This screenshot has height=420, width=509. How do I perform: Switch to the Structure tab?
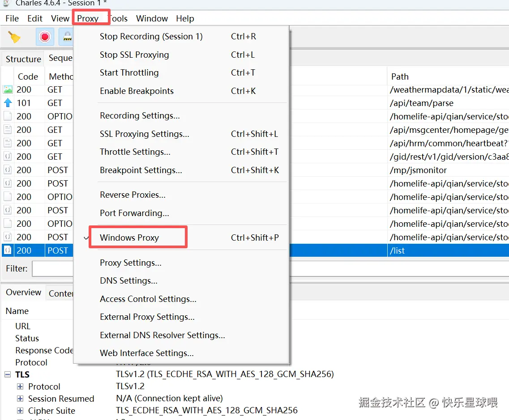[x=23, y=59]
